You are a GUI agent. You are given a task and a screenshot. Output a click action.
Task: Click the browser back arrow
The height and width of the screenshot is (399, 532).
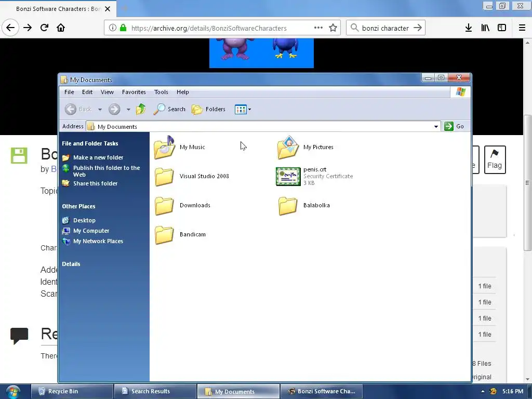[10, 28]
